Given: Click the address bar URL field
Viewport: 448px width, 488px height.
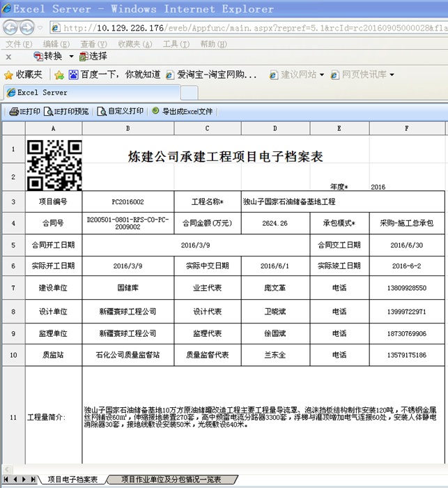Looking at the screenshot, I should click(x=249, y=28).
